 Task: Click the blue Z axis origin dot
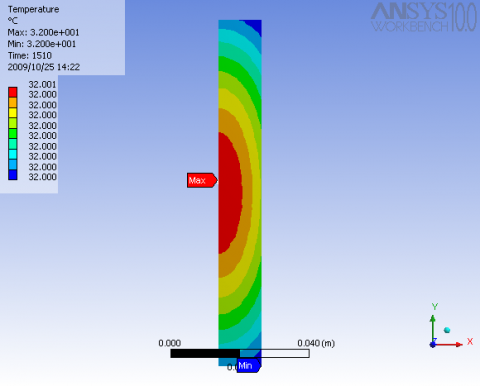point(433,344)
